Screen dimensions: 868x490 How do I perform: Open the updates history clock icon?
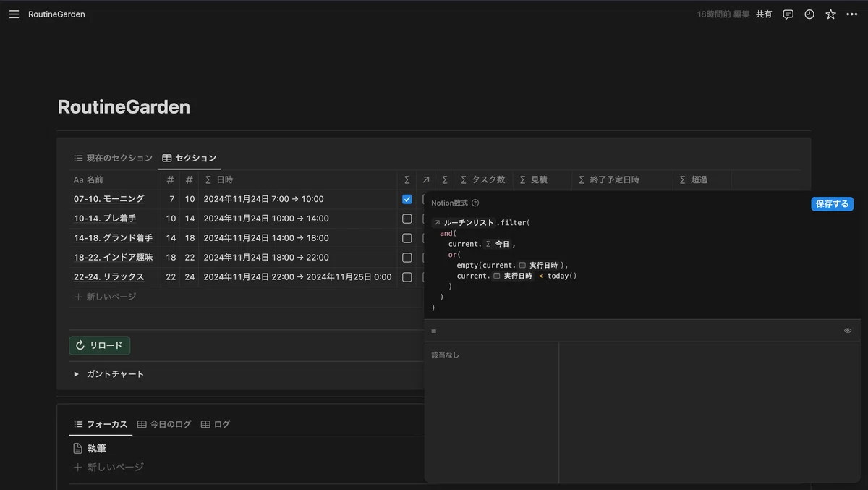tap(809, 14)
